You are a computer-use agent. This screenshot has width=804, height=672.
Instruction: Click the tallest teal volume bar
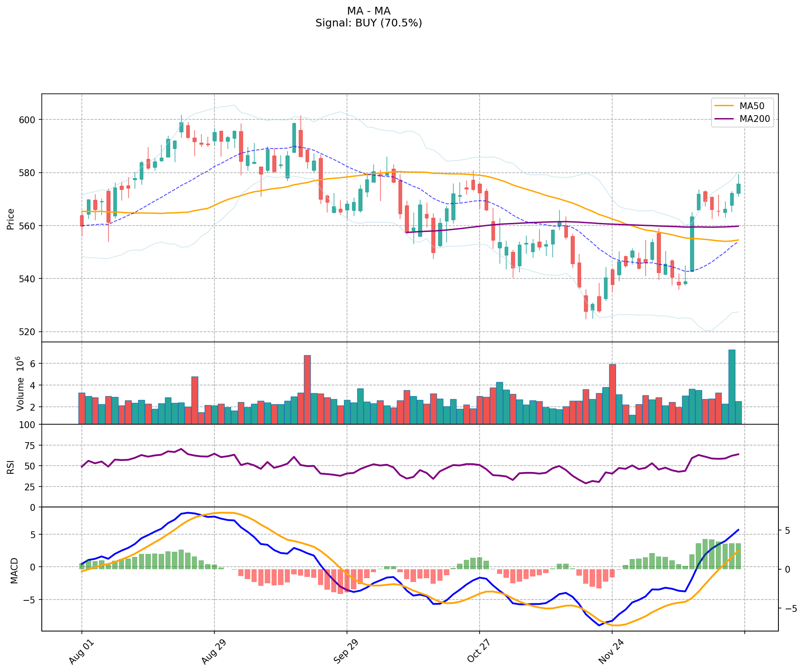tap(732, 386)
